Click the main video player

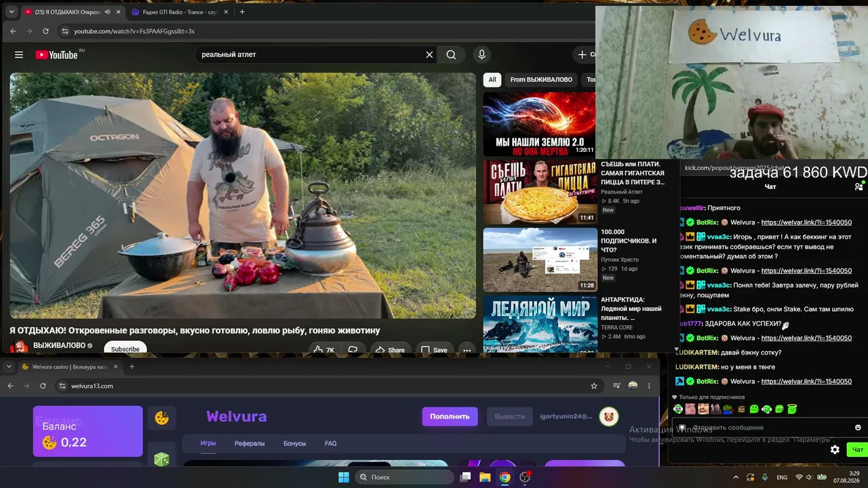point(243,195)
